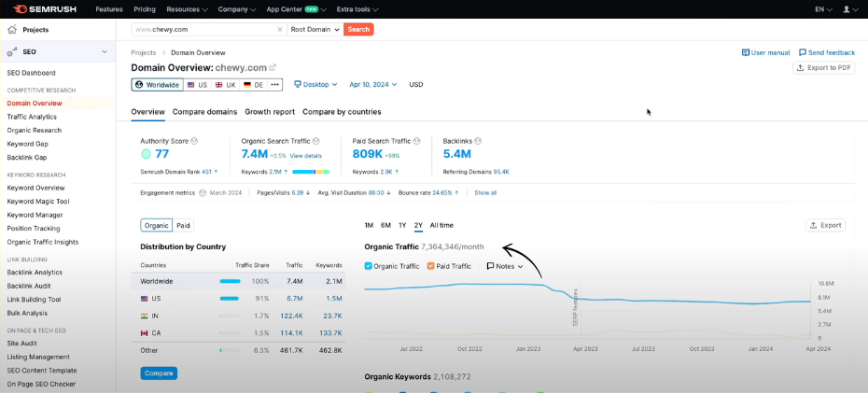Open Site Audit in sidebar
The image size is (868, 393).
(x=22, y=344)
